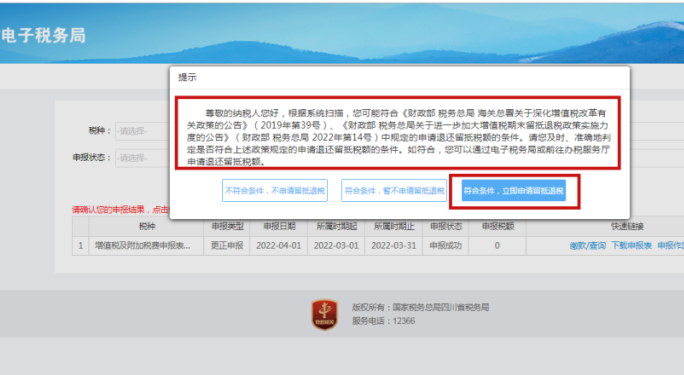This screenshot has width=684, height=375.
Task: Click the 快速链接 column header
Action: tap(627, 226)
